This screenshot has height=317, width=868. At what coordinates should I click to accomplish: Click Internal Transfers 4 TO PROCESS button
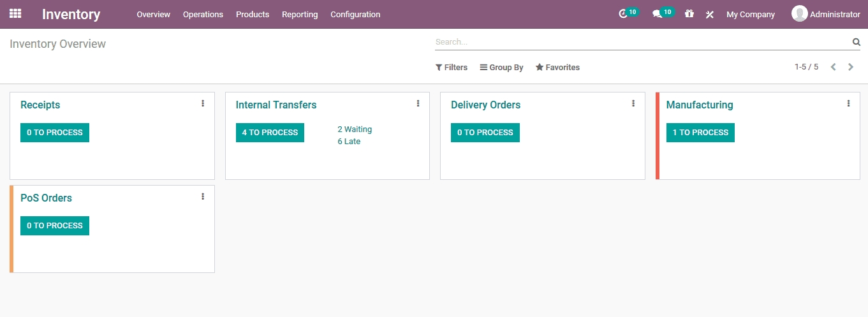[270, 133]
